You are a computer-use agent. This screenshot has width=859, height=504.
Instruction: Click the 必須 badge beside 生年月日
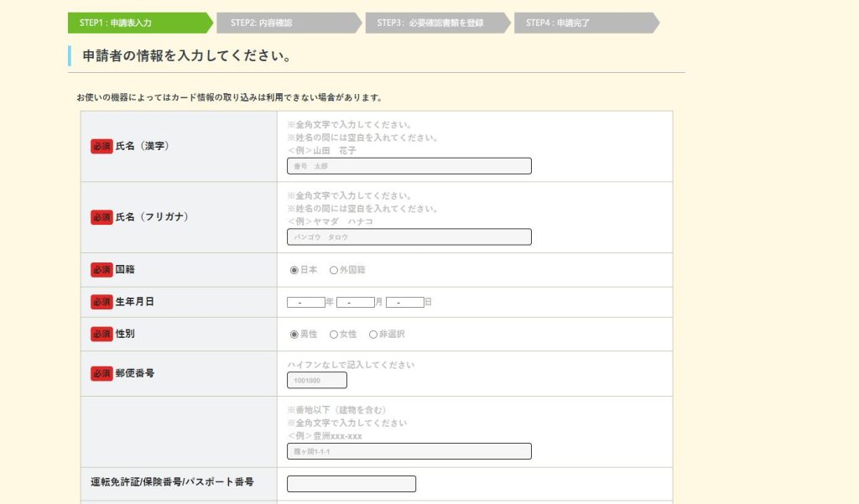(x=102, y=302)
